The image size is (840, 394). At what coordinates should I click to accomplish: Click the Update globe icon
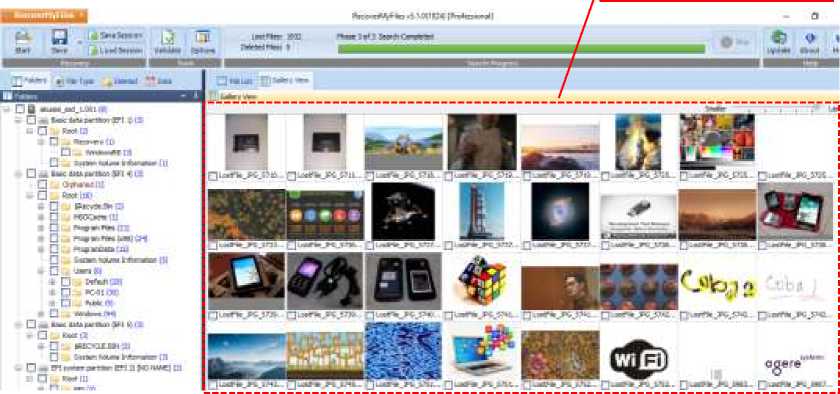[779, 42]
